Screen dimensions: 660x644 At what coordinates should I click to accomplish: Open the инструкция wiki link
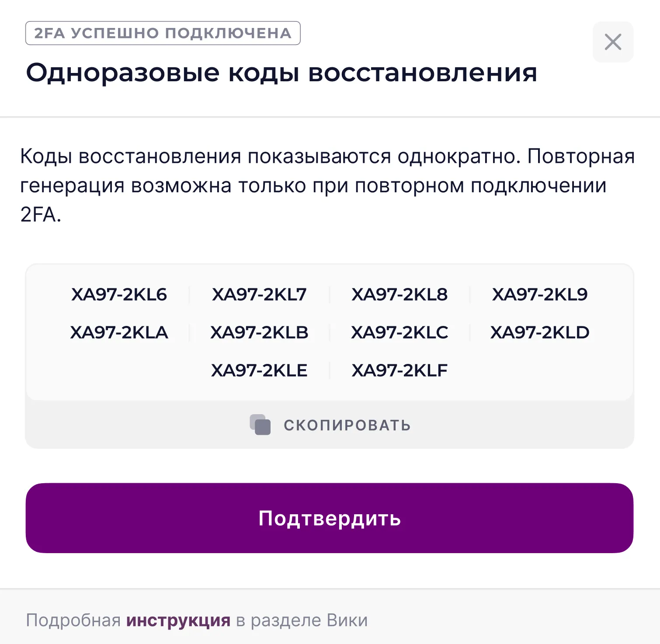coord(178,620)
